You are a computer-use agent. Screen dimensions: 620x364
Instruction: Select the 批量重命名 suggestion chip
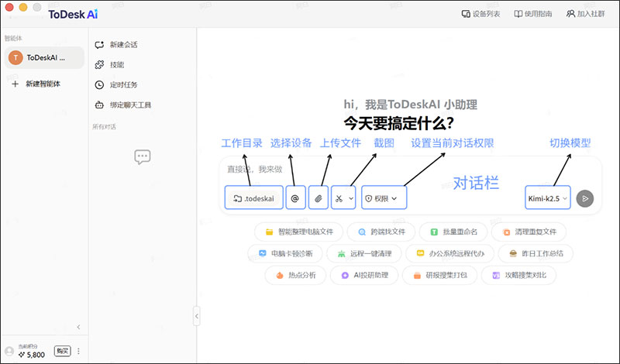point(453,232)
